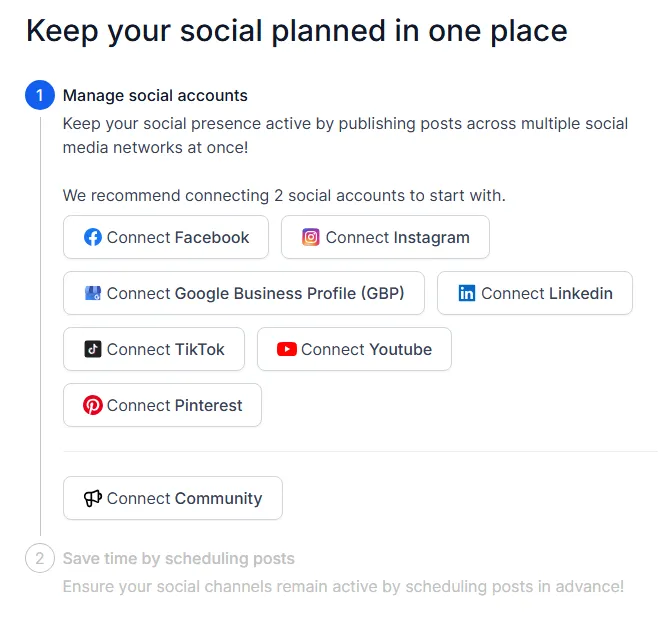This screenshot has height=625, width=661.
Task: Expand the Manage social accounts step heading
Action: 155,96
